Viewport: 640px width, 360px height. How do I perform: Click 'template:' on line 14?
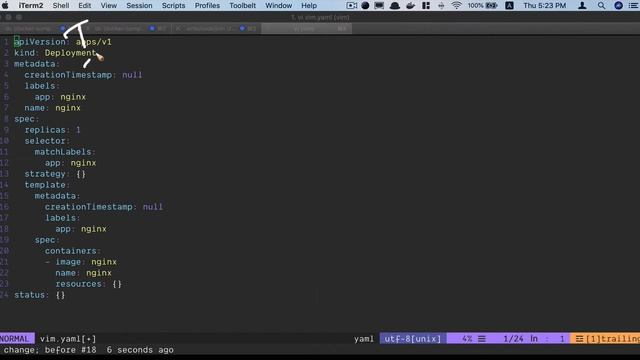(x=47, y=185)
